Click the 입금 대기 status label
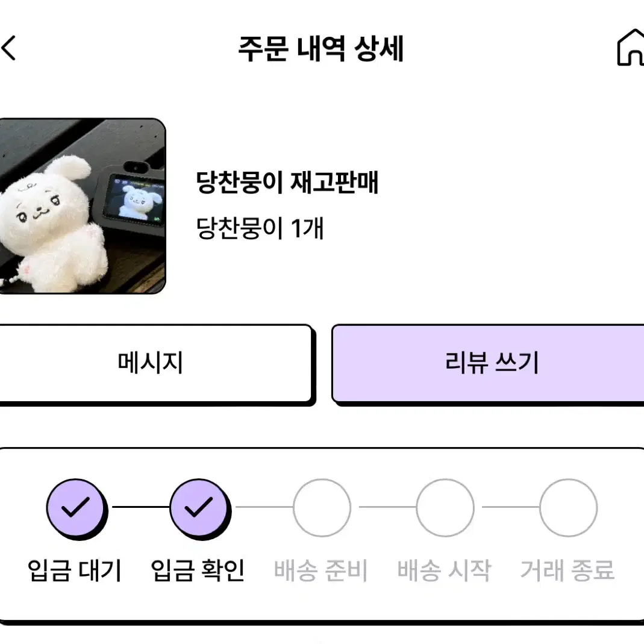The image size is (644, 644). (x=75, y=571)
